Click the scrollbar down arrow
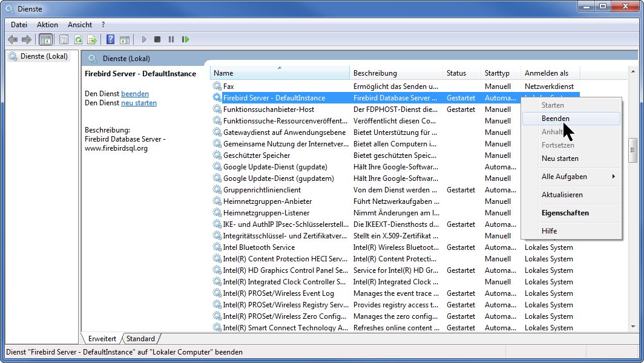The height and width of the screenshot is (363, 644). tap(633, 327)
